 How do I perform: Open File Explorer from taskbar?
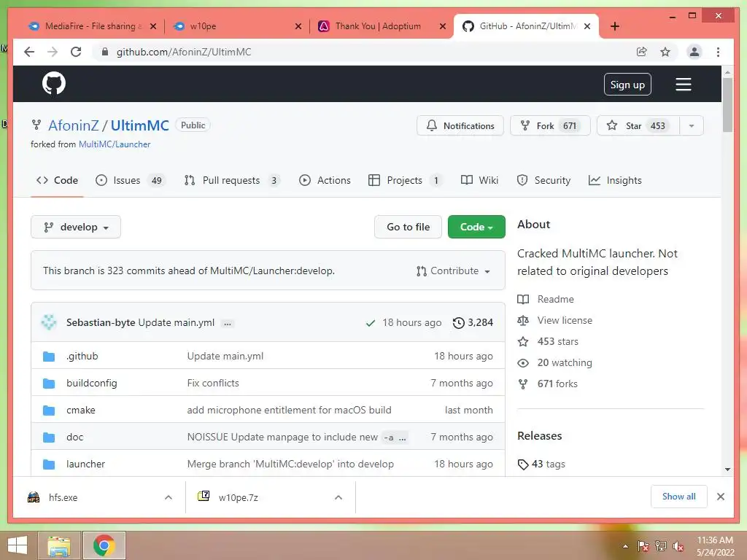(x=58, y=545)
